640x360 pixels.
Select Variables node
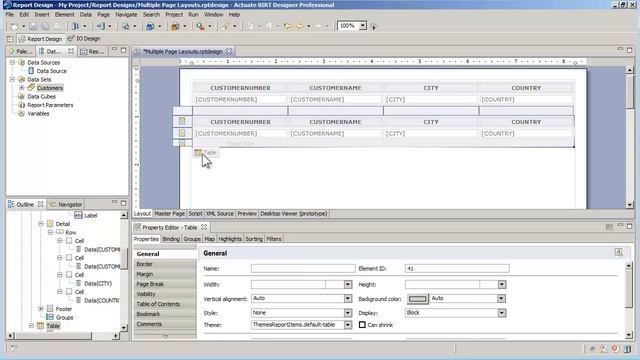click(38, 114)
